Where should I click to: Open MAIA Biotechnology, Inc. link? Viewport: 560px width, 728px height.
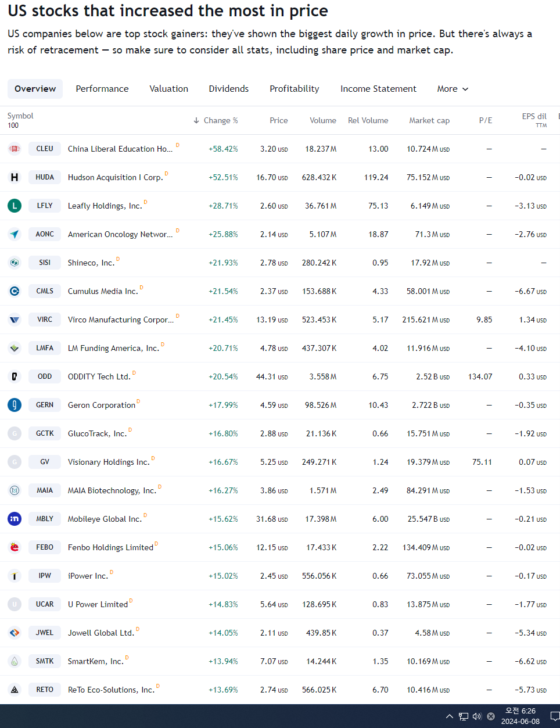pos(112,490)
